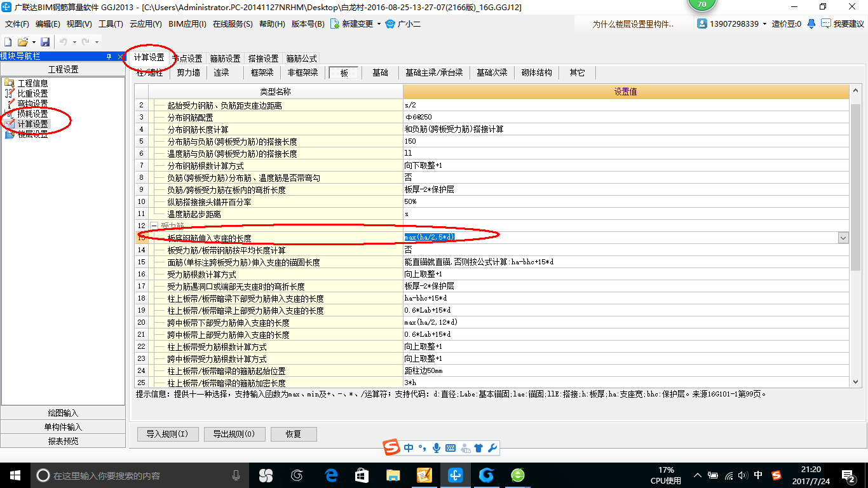Viewport: 868px width, 488px height.
Task: Open the Sogou soft keyboard icon
Action: [x=451, y=448]
